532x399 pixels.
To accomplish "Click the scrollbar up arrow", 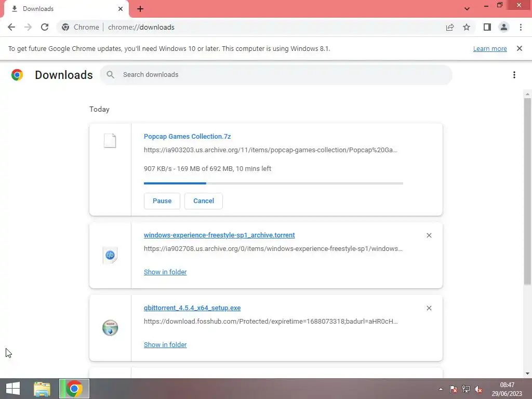I will pos(527,94).
